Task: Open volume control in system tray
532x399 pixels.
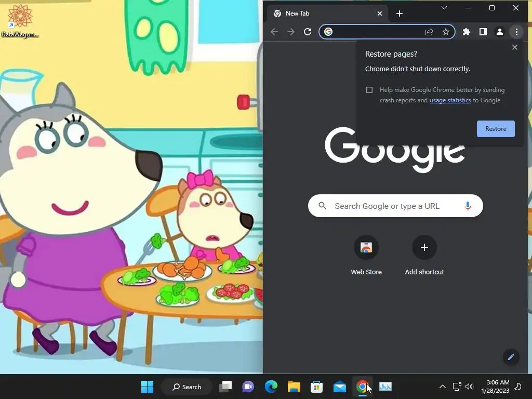Action: pos(469,387)
